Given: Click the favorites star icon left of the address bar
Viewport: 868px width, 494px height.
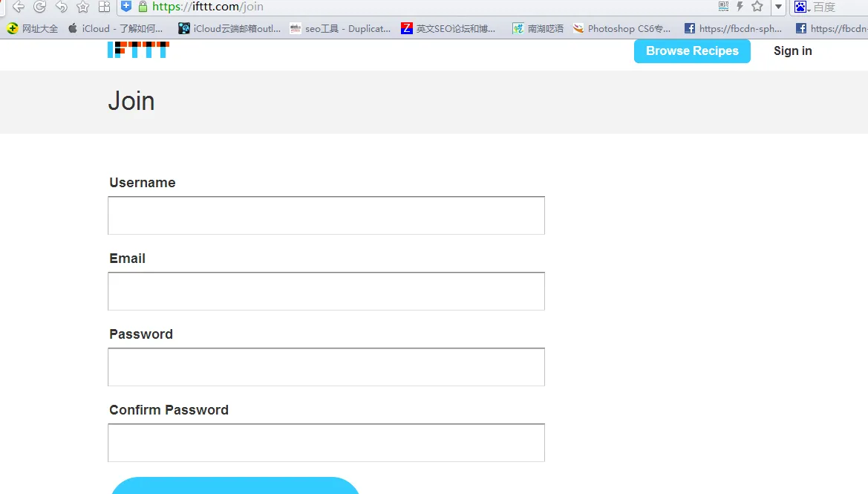Looking at the screenshot, I should (83, 7).
